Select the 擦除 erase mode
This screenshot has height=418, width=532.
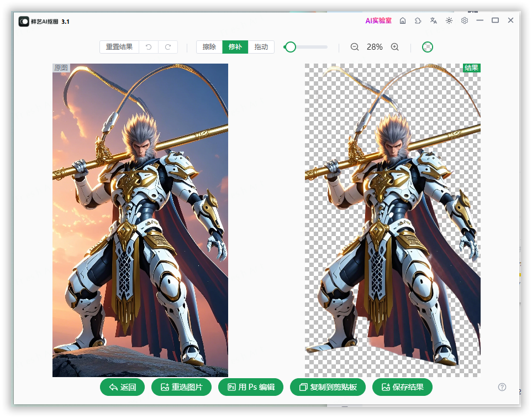tap(209, 47)
